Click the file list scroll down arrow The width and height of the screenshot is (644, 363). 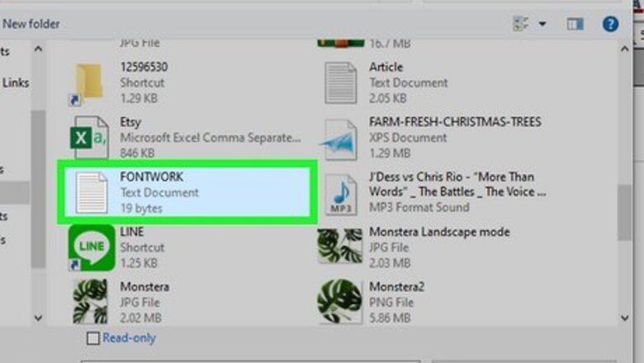(625, 318)
